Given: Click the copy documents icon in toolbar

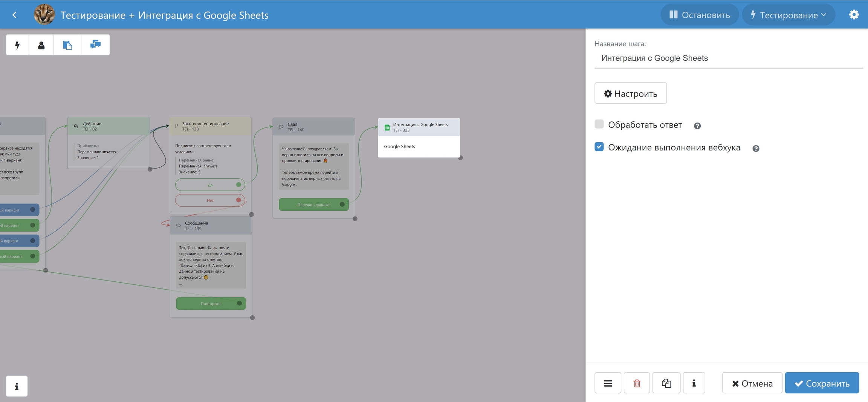Looking at the screenshot, I should coord(67,45).
